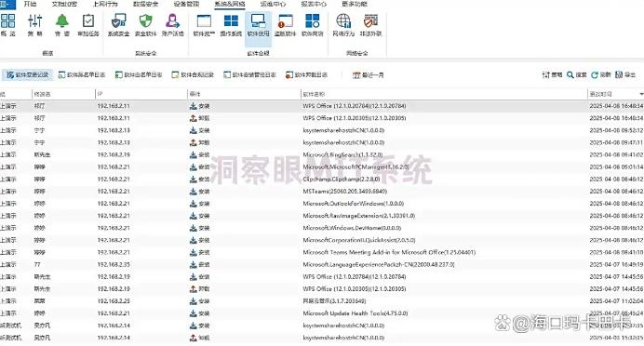Switch to the 报表中心 ribbon tab
This screenshot has height=346, width=644.
pos(314,4)
